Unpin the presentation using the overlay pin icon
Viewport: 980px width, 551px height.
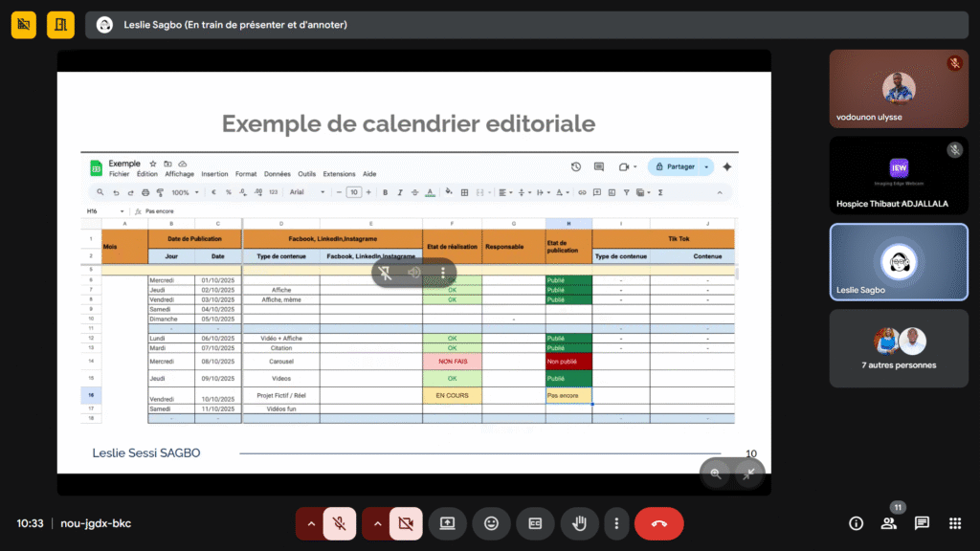click(x=385, y=273)
